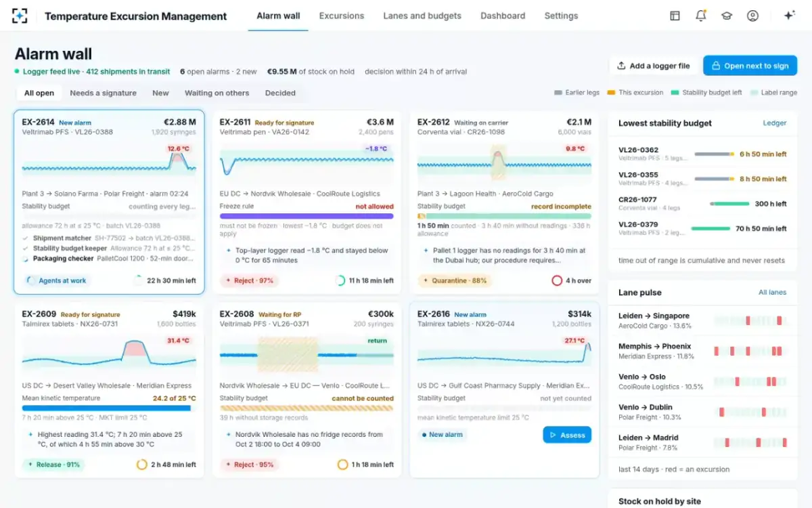Open the layout panel icon in the header

point(675,16)
